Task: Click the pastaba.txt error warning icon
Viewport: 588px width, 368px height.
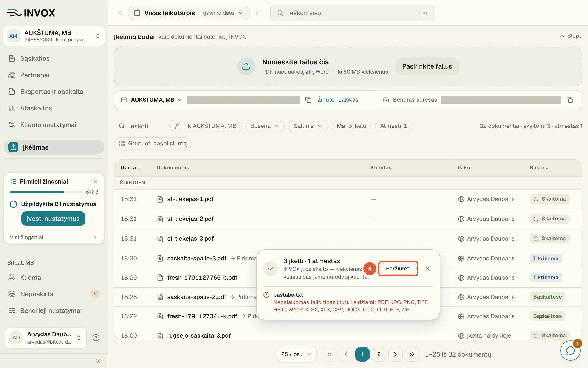Action: [266, 295]
